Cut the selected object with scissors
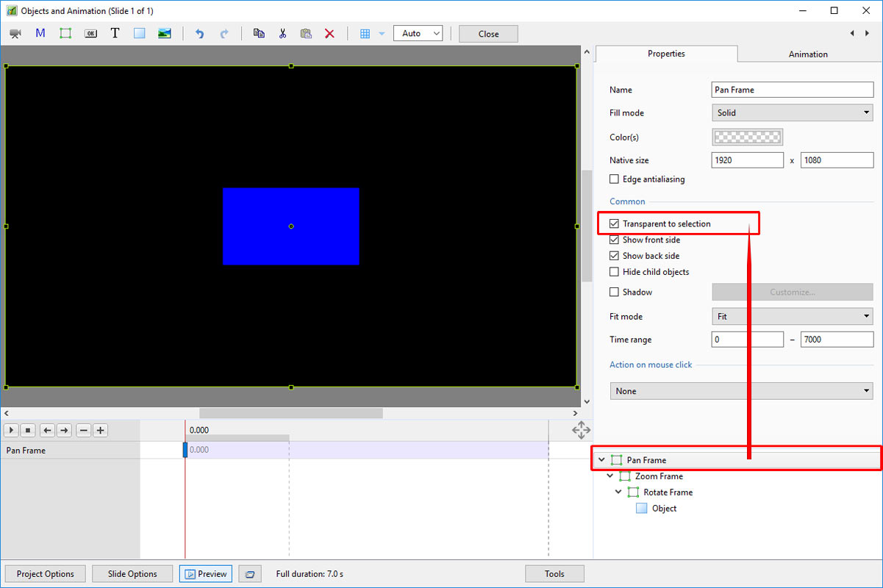 pyautogui.click(x=282, y=34)
